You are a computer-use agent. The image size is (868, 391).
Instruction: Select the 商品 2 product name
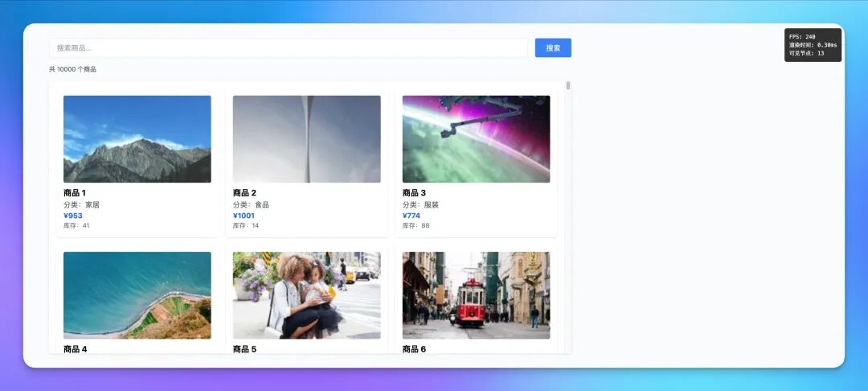[x=244, y=193]
